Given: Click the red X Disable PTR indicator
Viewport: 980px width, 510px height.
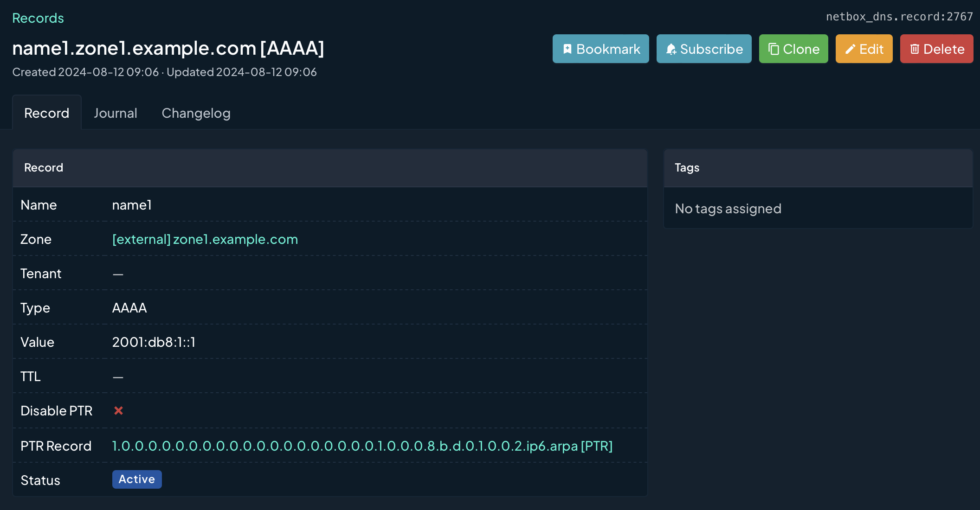Looking at the screenshot, I should (118, 411).
